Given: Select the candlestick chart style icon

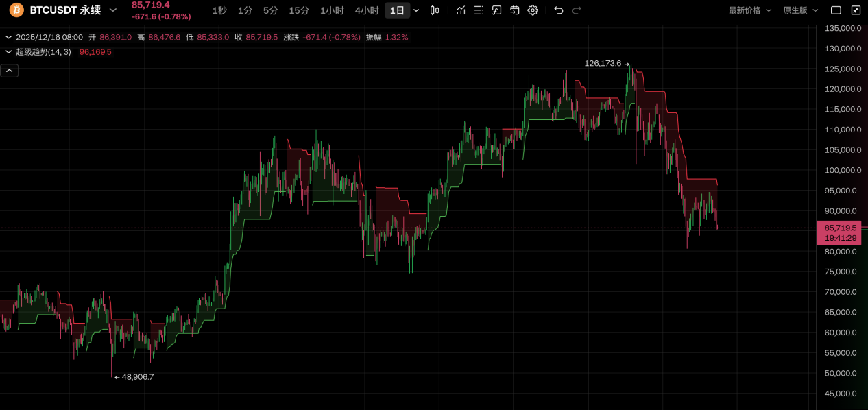Looking at the screenshot, I should pos(435,10).
